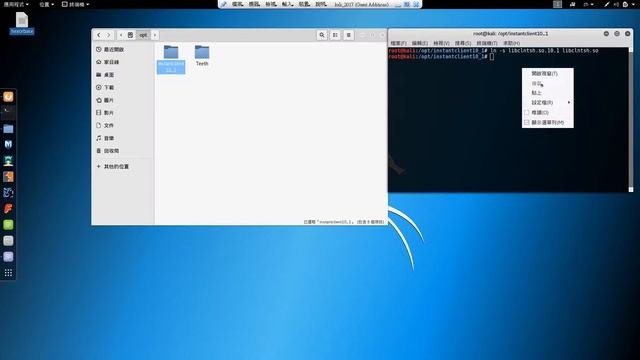Open VirtualBox 裝置 menu in mini toolbar
Image resolution: width=640 pixels, height=360 pixels.
(304, 4)
